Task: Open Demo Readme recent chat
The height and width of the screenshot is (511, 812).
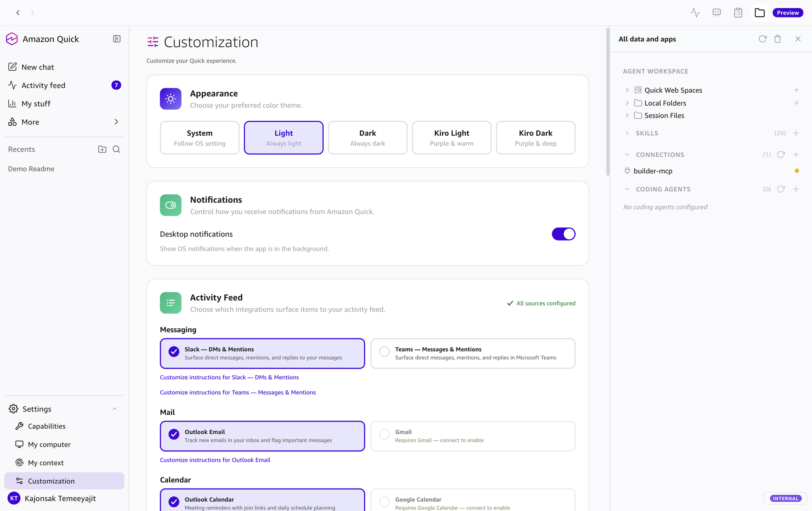Action: pos(31,169)
